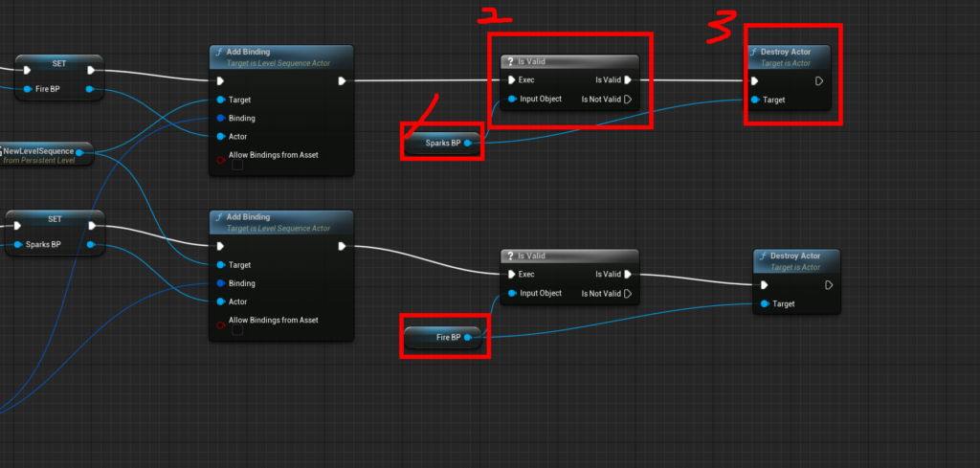Click the Target pin on lower Destroy Actor node
Image resolution: width=980 pixels, height=468 pixels.
(764, 303)
